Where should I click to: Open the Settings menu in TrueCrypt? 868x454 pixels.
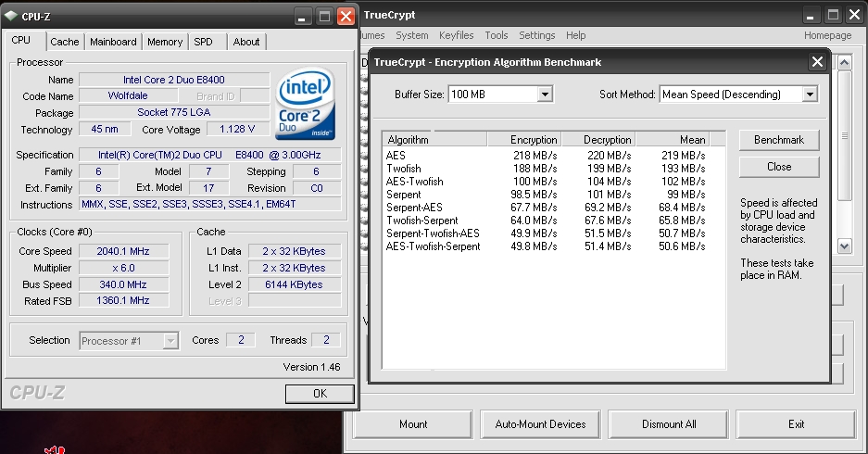point(536,35)
